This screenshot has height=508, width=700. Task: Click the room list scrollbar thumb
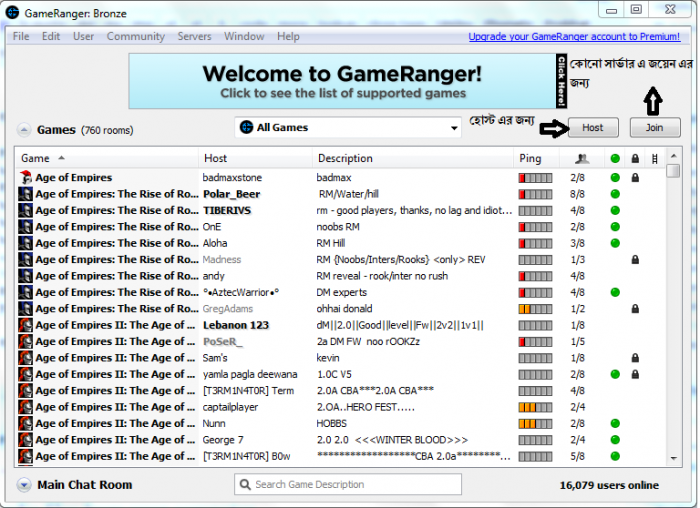(673, 171)
